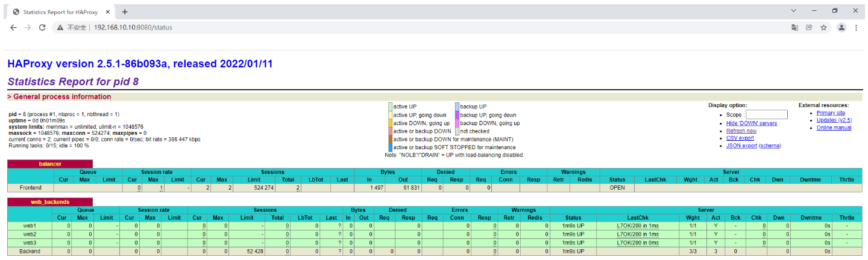
Task: Click the balancer Sessions column header
Action: point(273,172)
